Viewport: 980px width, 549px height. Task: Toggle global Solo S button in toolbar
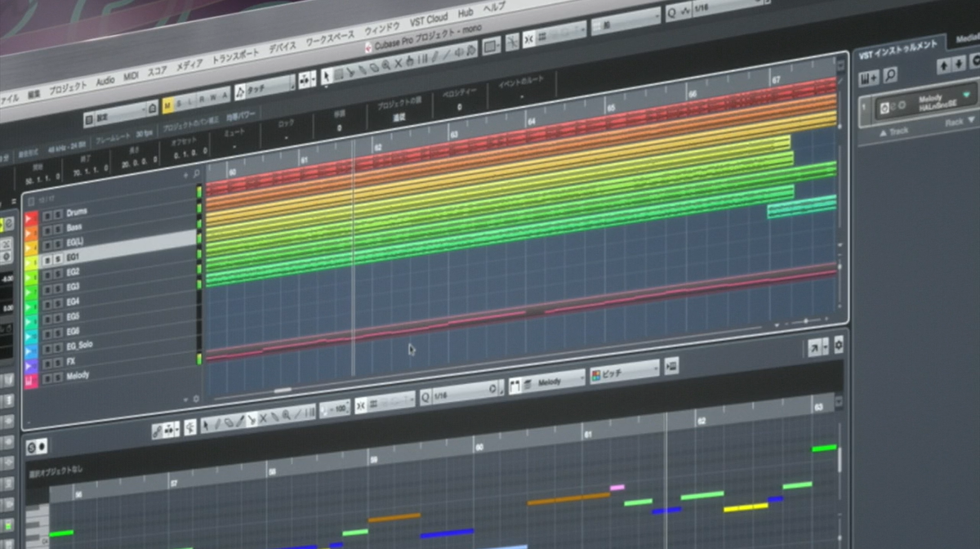179,103
